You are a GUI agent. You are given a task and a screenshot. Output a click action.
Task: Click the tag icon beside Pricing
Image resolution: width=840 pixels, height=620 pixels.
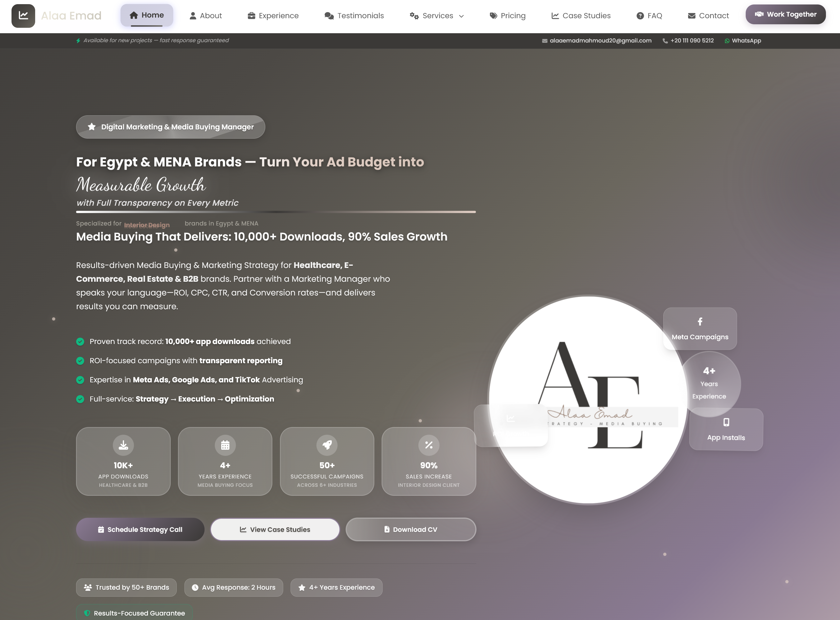coord(494,16)
